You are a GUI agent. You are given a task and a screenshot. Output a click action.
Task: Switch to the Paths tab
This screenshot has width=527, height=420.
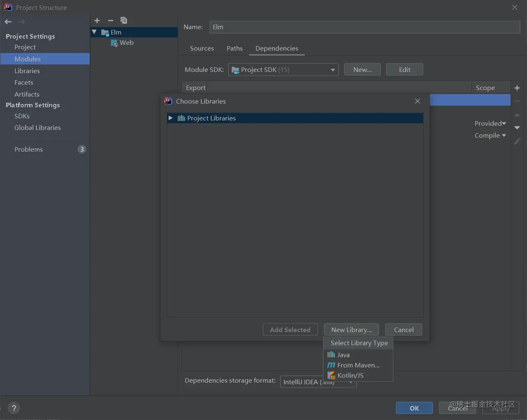click(234, 48)
